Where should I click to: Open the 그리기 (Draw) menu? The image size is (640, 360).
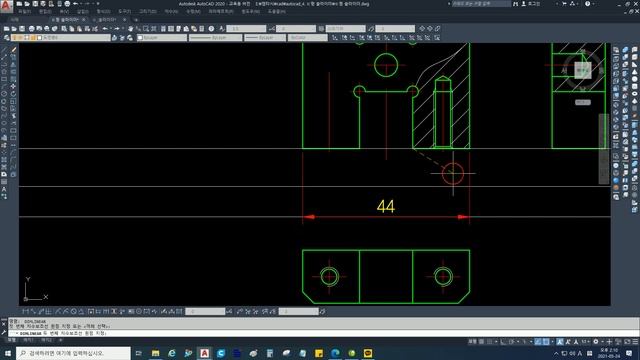coord(148,12)
